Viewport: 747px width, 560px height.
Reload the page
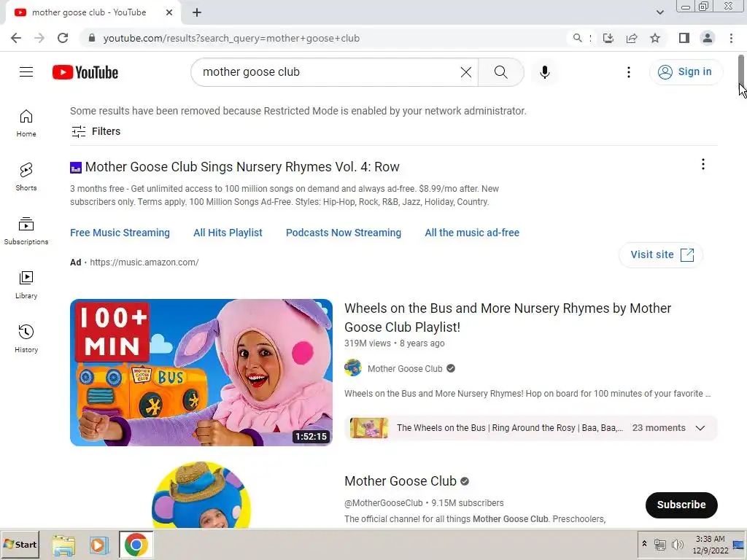[63, 38]
